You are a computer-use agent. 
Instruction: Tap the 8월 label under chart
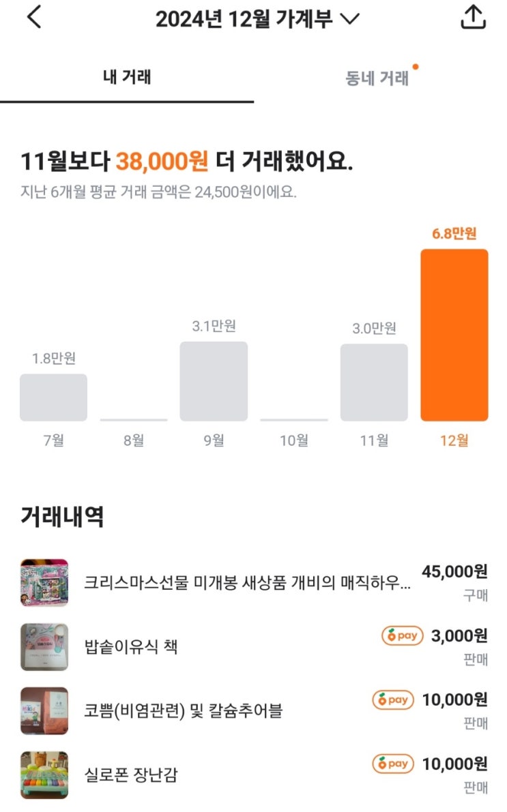pos(134,440)
